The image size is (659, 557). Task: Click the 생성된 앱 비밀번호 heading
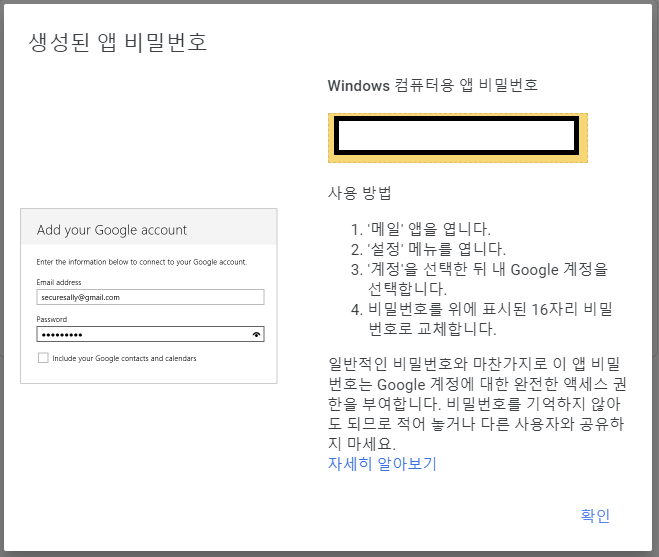click(x=118, y=42)
